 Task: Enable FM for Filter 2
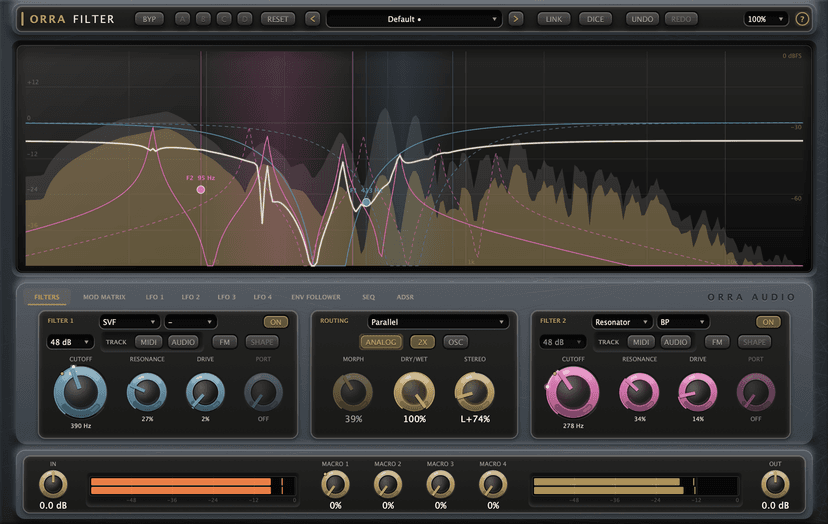click(x=717, y=342)
